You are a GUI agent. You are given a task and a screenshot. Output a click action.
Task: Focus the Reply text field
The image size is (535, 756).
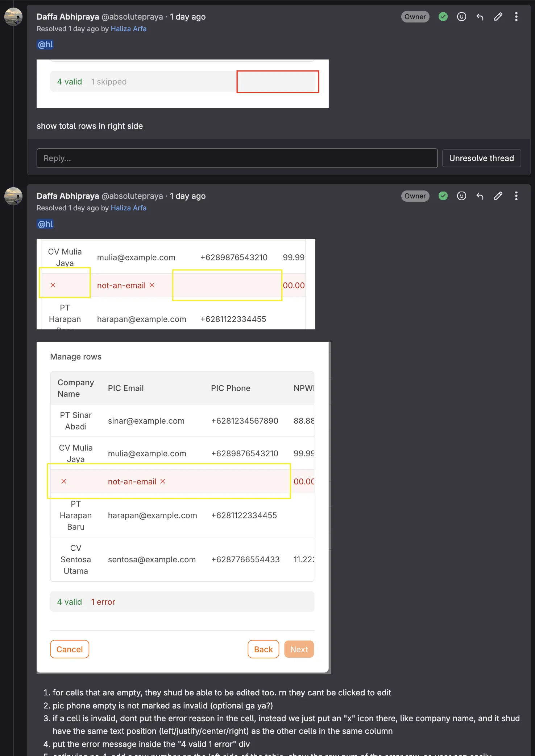tap(237, 158)
